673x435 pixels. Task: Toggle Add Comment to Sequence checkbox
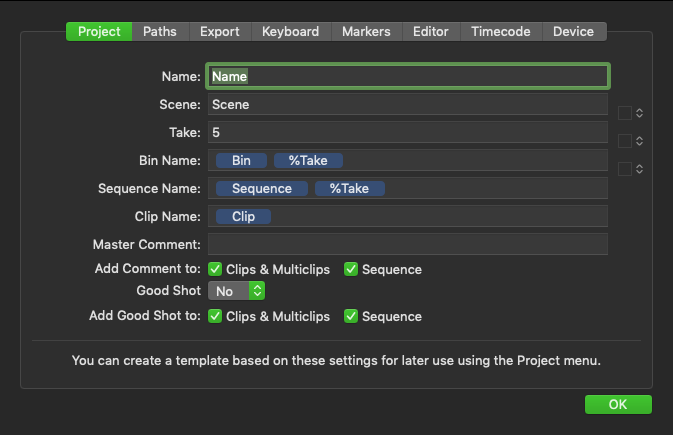(x=351, y=269)
